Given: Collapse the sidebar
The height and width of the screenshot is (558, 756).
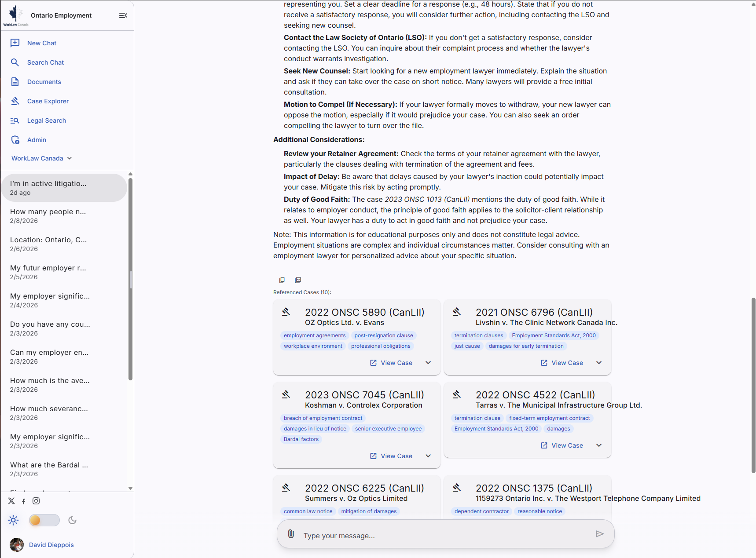Looking at the screenshot, I should (123, 15).
